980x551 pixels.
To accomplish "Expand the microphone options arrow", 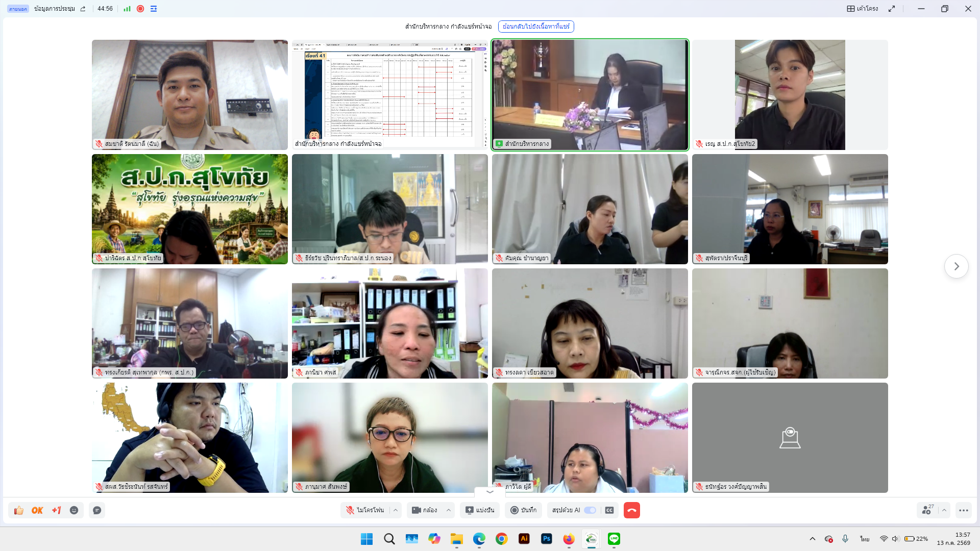I will click(396, 510).
